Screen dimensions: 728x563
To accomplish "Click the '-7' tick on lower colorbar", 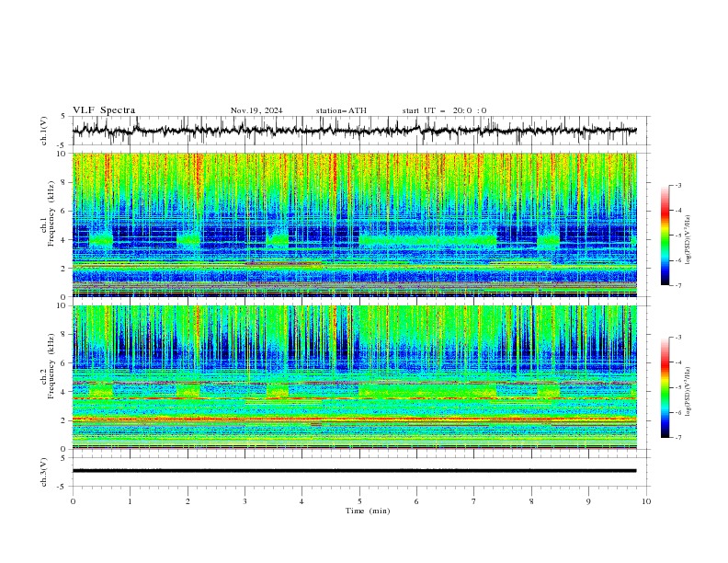I will click(x=677, y=437).
